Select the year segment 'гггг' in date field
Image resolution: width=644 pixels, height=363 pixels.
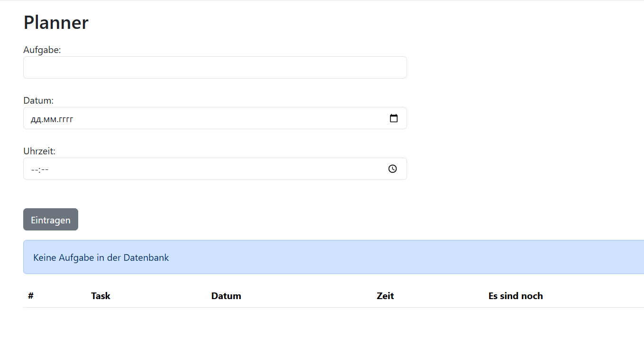click(x=65, y=119)
